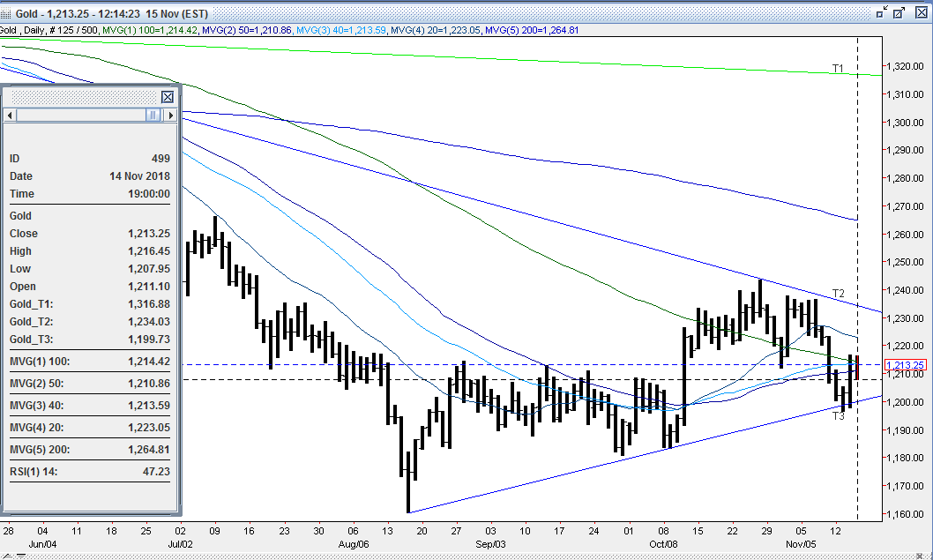Close the Gold chart window
933x560 pixels.
pyautogui.click(x=921, y=11)
